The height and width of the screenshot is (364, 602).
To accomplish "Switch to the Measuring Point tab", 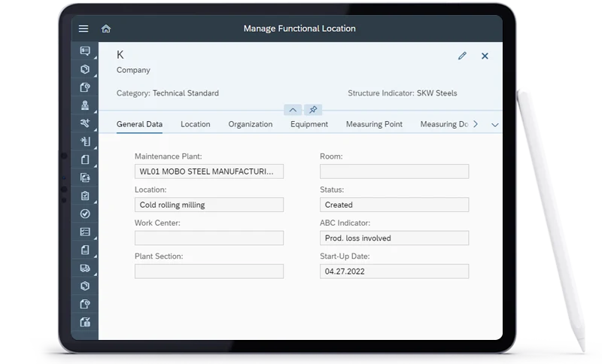I will [x=374, y=124].
